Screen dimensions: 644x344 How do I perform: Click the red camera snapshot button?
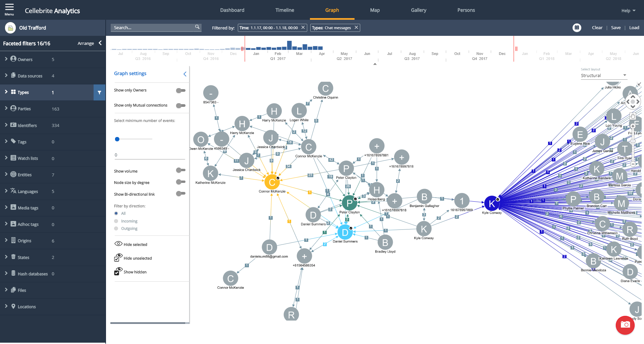[625, 325]
